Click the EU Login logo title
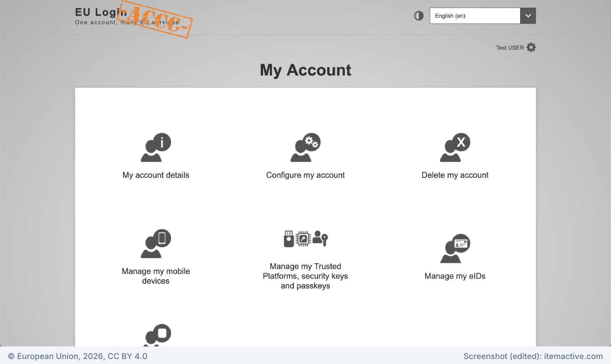Image resolution: width=611 pixels, height=364 pixels. click(101, 12)
